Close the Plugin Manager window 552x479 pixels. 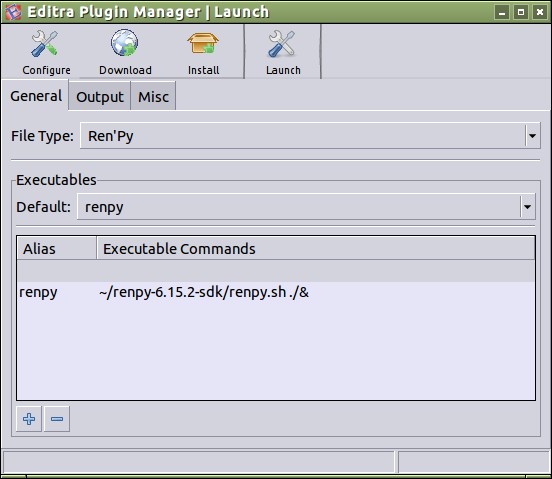[540, 12]
